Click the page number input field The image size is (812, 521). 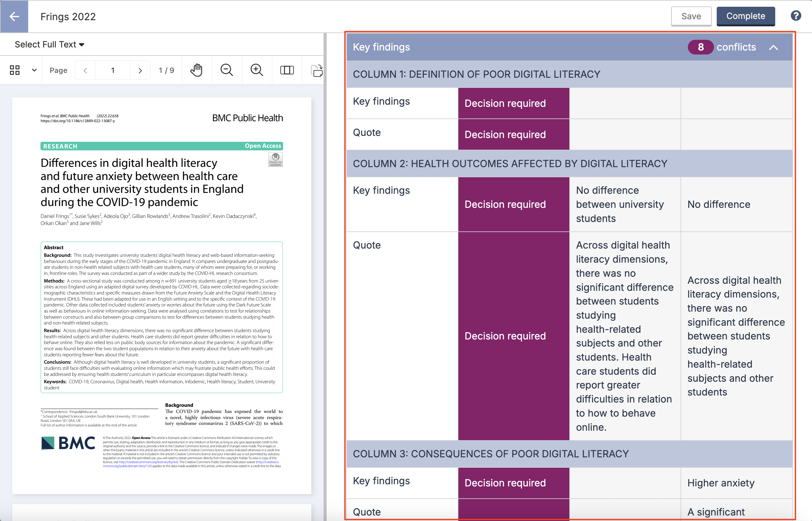click(113, 70)
